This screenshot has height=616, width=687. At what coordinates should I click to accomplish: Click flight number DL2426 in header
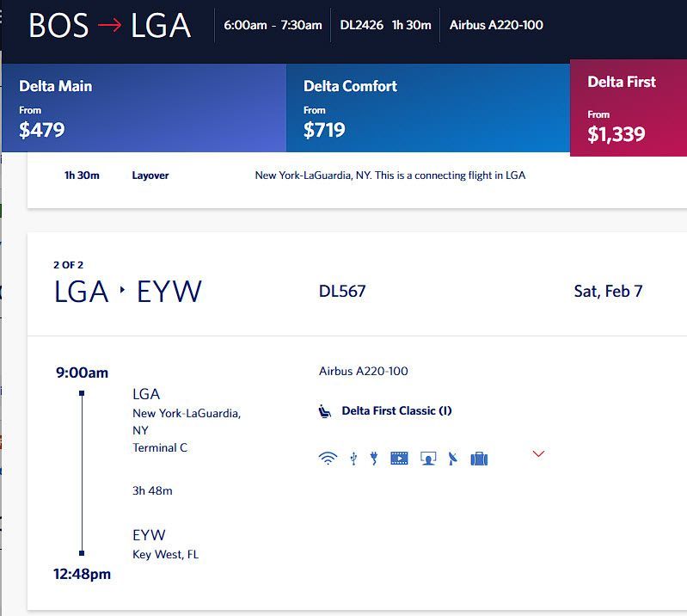click(x=361, y=25)
